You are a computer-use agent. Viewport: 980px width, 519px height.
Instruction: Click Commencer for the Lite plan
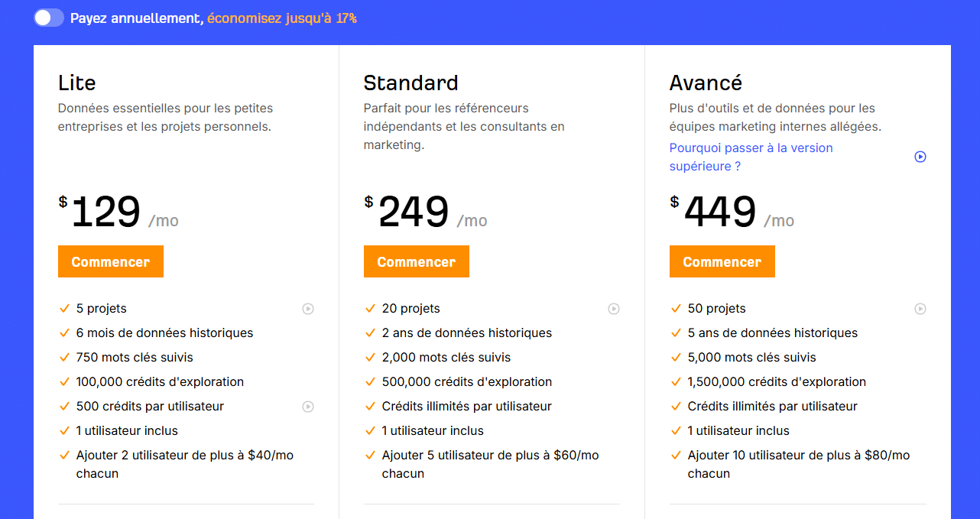pos(111,261)
